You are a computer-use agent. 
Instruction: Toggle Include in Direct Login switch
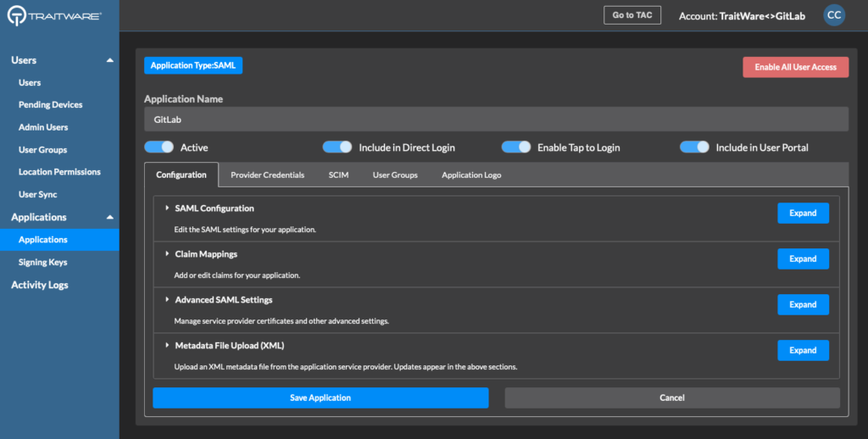pyautogui.click(x=337, y=147)
